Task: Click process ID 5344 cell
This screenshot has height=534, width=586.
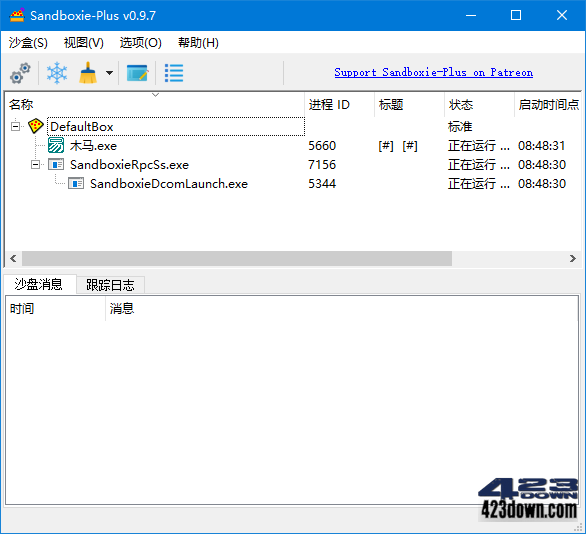Action: point(322,183)
